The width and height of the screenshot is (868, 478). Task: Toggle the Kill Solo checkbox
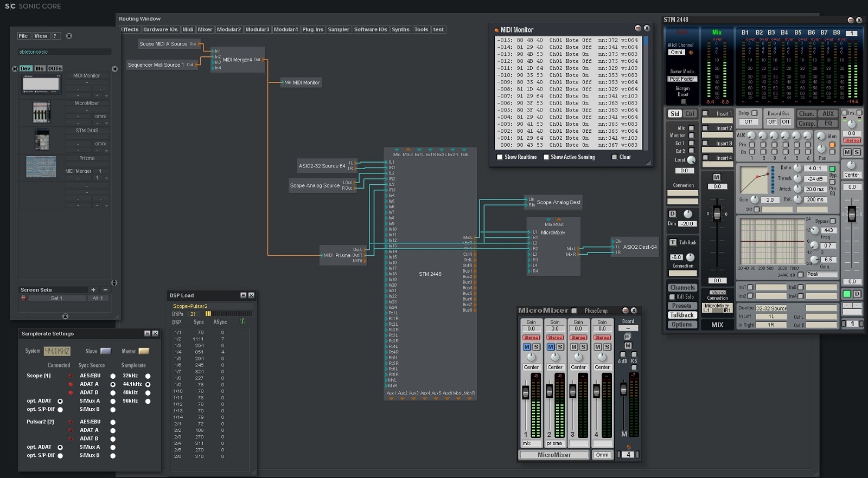(x=672, y=297)
